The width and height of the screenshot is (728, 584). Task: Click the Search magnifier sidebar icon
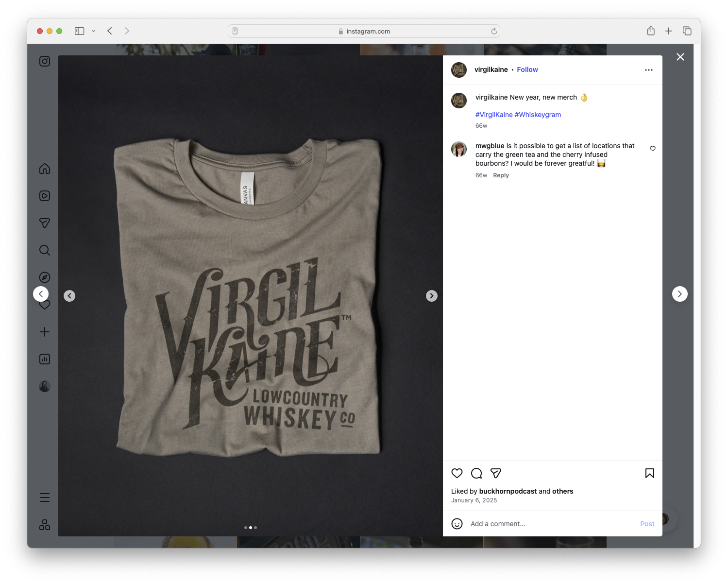44,250
